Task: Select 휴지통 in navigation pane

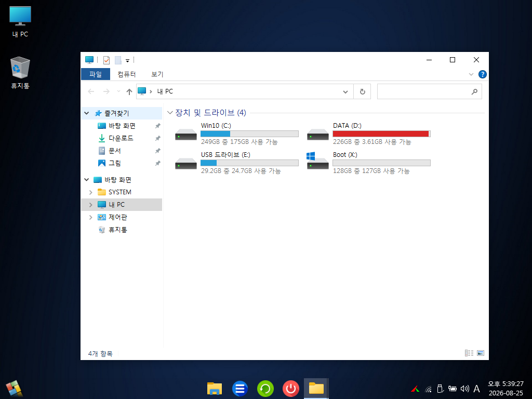Action: coord(117,230)
